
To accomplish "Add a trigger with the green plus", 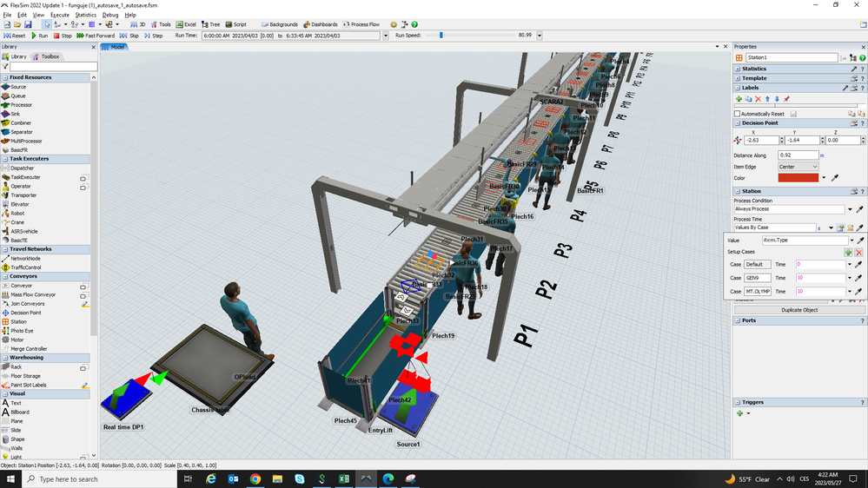I will (x=739, y=413).
